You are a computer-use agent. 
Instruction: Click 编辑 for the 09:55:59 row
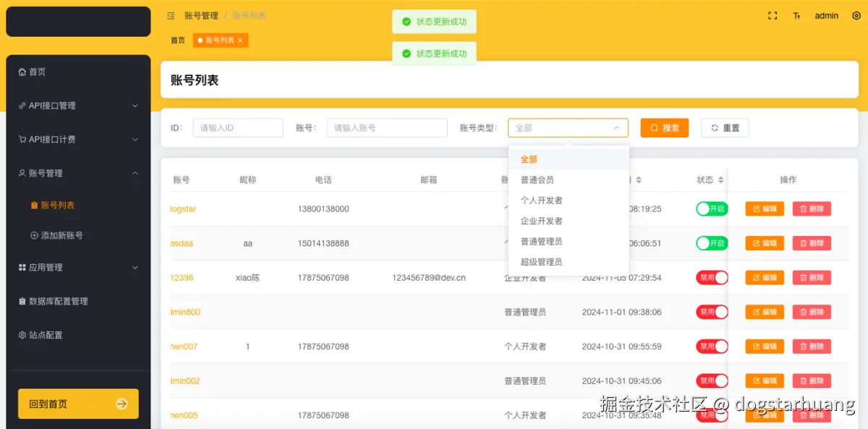pyautogui.click(x=765, y=347)
